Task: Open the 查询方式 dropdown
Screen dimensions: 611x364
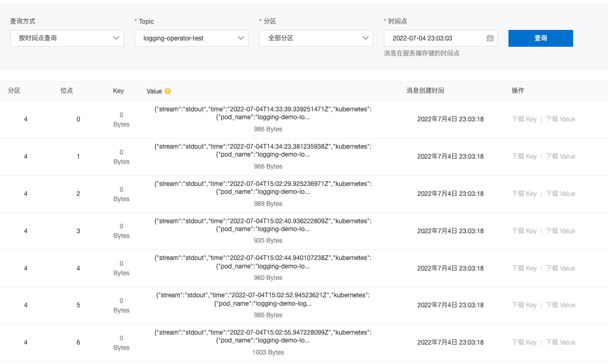Action: click(x=67, y=38)
